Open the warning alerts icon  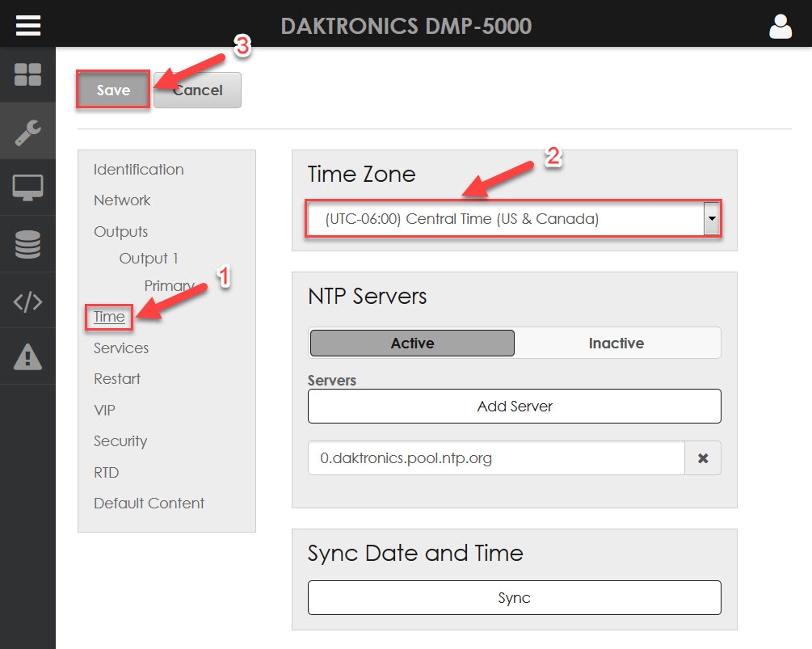(27, 356)
